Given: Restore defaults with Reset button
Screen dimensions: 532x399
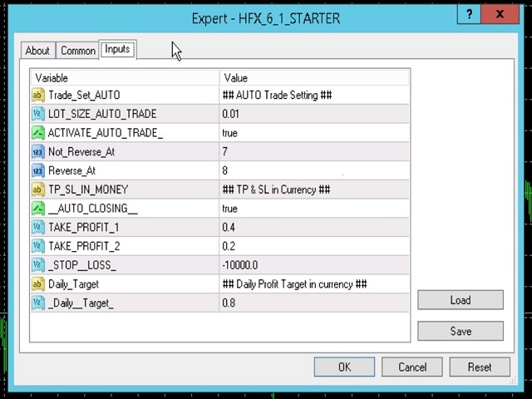Looking at the screenshot, I should tap(480, 367).
